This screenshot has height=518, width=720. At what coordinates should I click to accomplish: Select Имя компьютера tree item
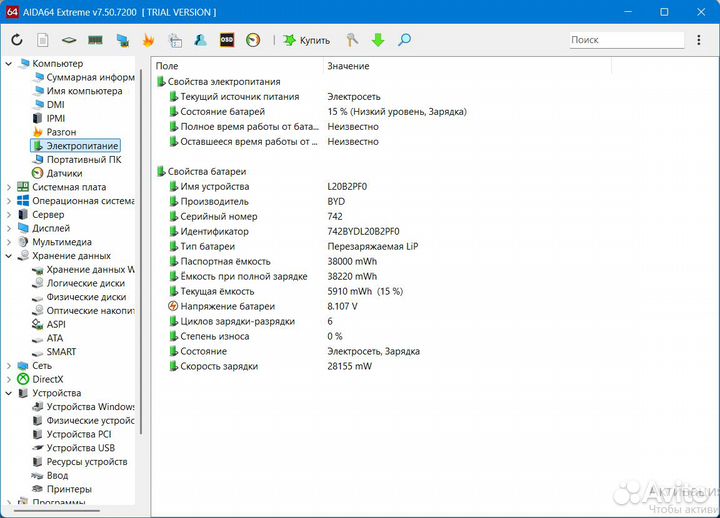point(77,91)
